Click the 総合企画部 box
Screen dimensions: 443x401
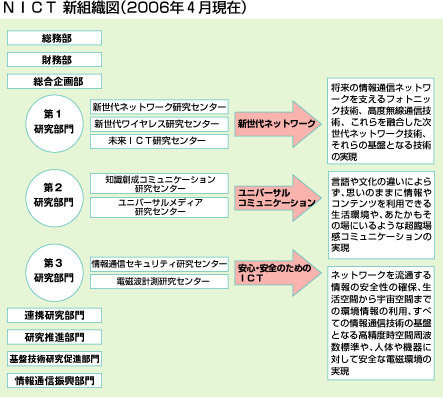[x=54, y=81]
